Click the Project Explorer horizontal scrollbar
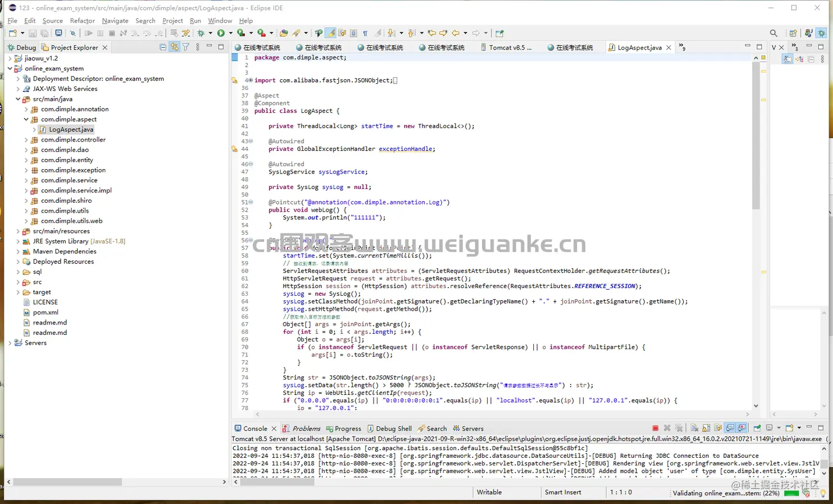This screenshot has width=833, height=504. [67, 482]
